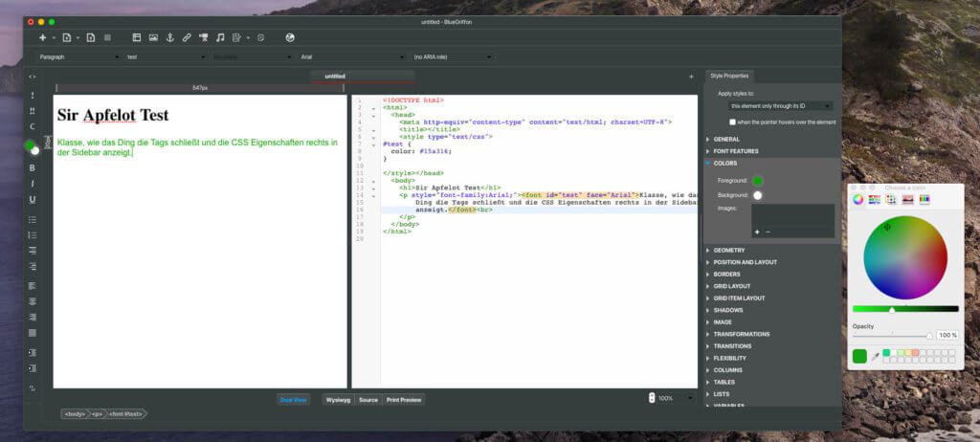Click the Italic I icon in sidebar

tap(33, 184)
